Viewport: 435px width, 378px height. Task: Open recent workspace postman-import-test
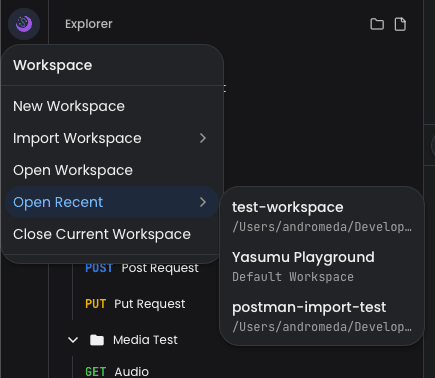coord(322,316)
